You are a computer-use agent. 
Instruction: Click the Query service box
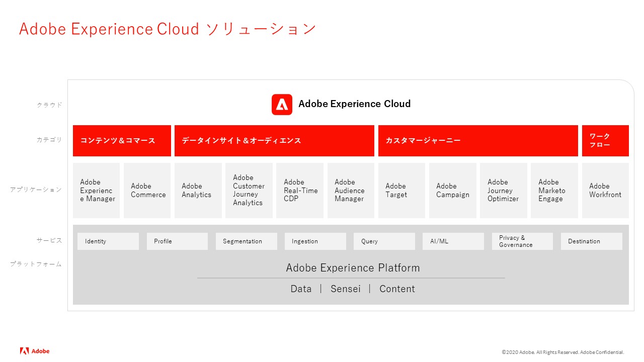tap(384, 241)
